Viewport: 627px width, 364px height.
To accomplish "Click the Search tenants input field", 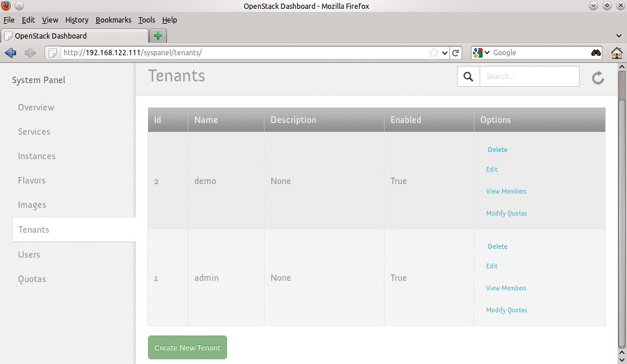I will click(529, 76).
